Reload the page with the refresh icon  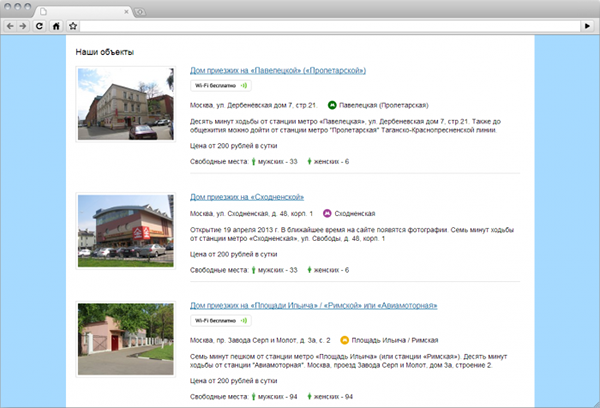39,26
